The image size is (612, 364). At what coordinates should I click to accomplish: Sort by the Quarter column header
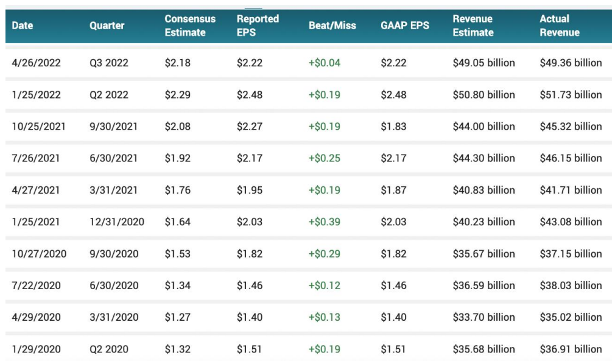tap(107, 26)
